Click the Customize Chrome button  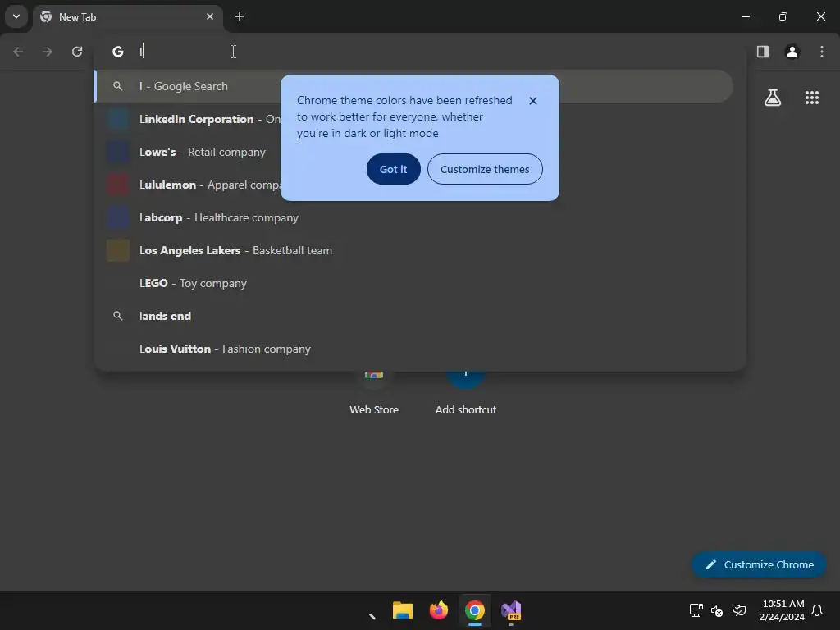click(x=759, y=564)
